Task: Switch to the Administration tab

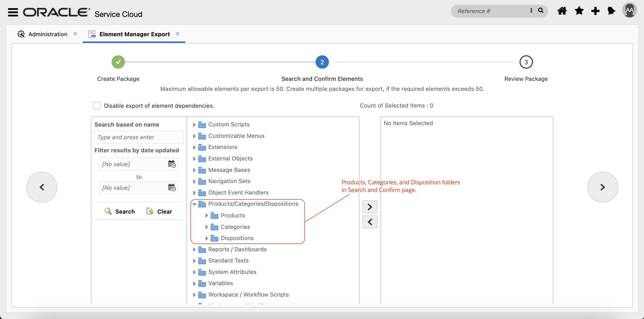Action: pyautogui.click(x=47, y=34)
